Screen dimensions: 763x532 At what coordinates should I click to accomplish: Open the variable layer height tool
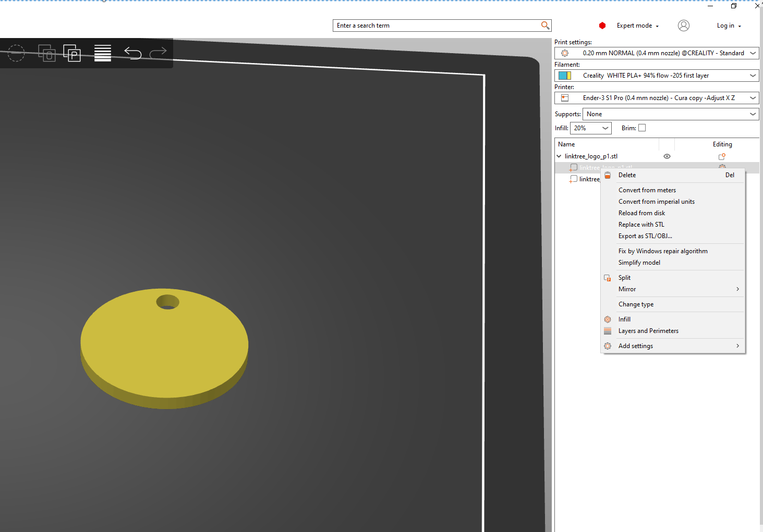[x=103, y=53]
